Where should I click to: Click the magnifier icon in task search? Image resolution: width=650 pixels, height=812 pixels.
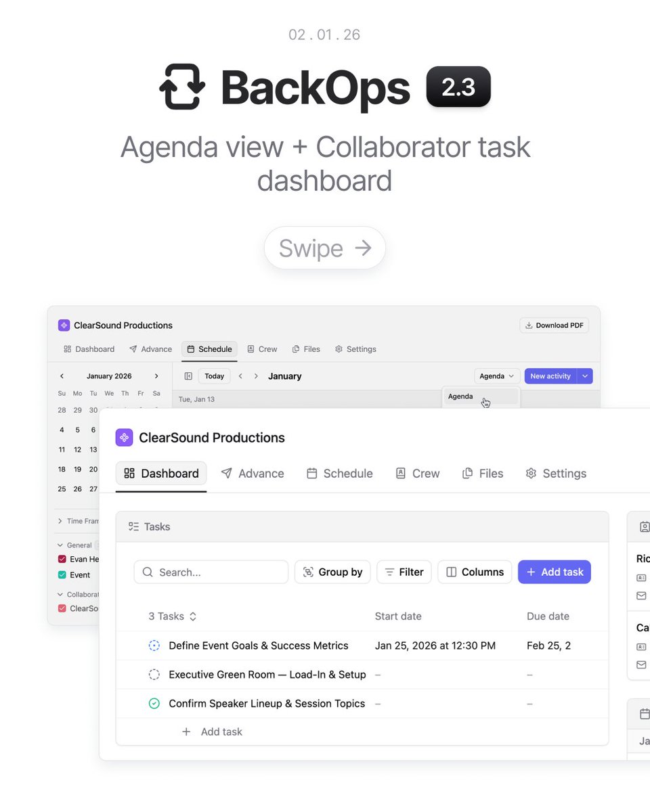pos(148,572)
